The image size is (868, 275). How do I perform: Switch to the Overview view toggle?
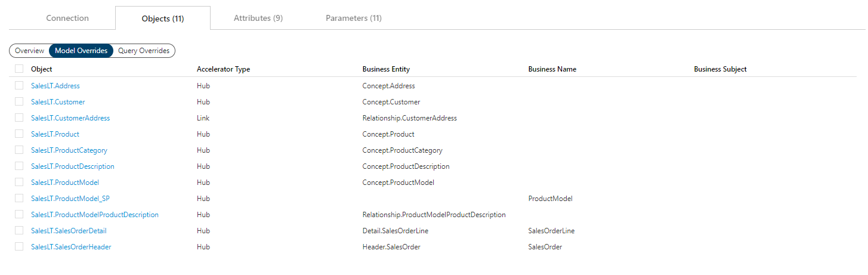30,51
